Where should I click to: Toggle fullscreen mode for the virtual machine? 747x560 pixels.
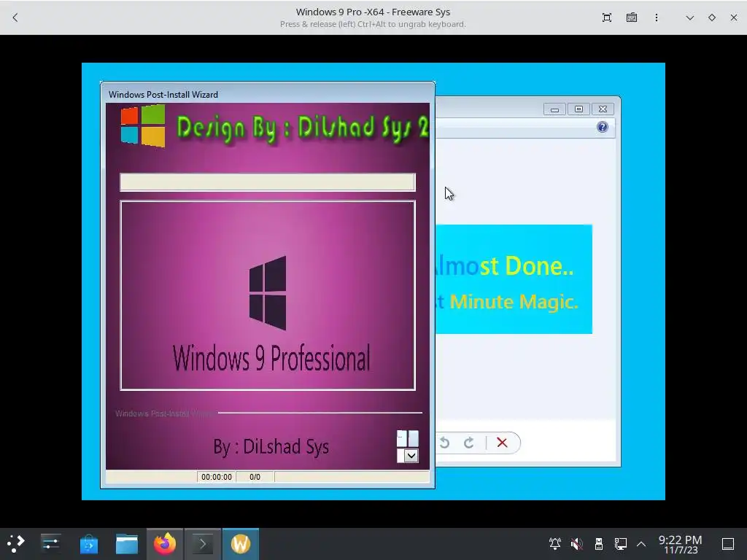click(x=606, y=17)
